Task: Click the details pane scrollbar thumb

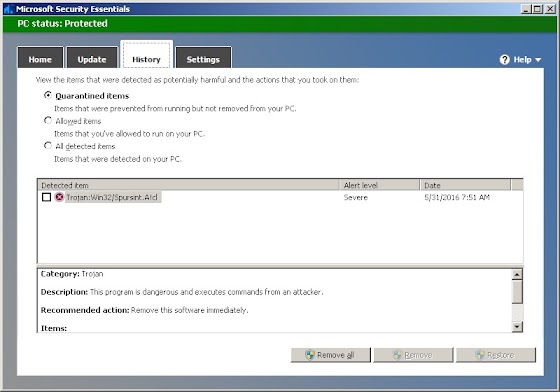Action: click(517, 292)
